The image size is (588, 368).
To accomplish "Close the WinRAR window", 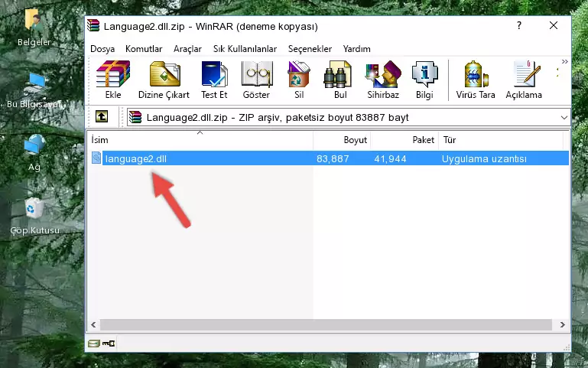I will tap(554, 25).
